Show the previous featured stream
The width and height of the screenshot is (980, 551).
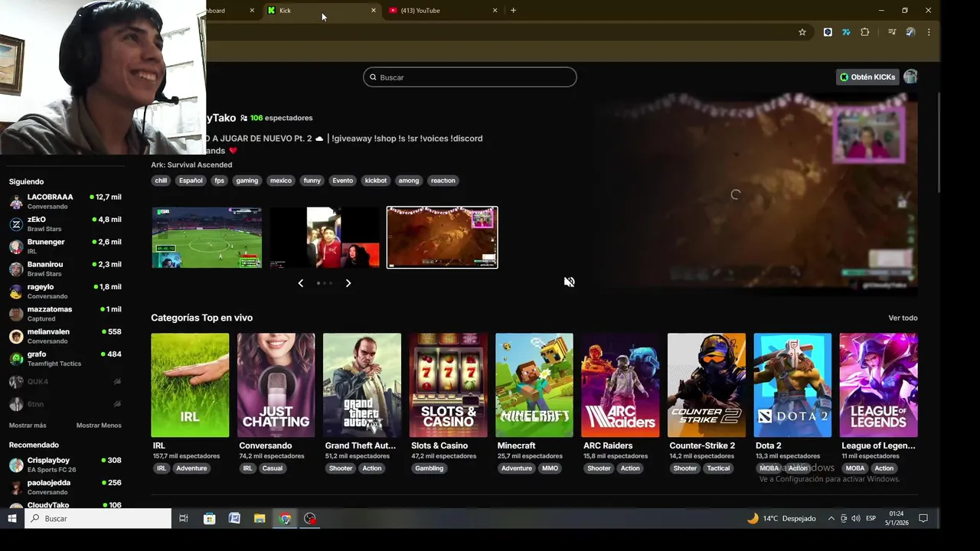click(300, 283)
